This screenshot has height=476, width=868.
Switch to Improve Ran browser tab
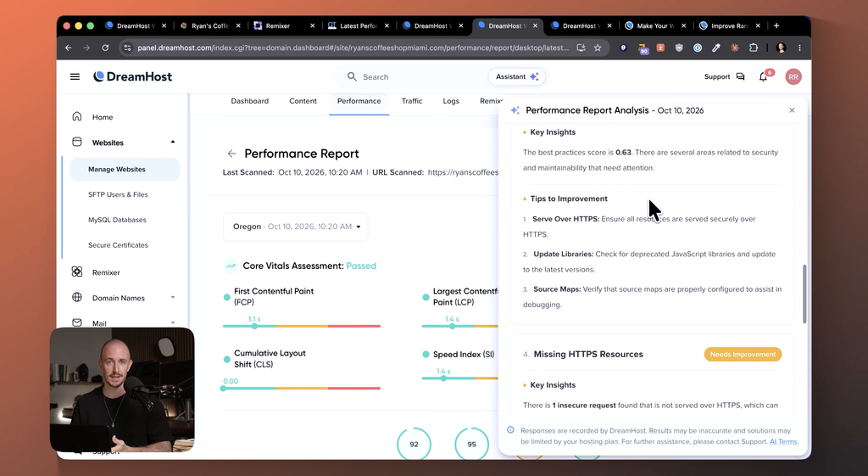click(729, 25)
